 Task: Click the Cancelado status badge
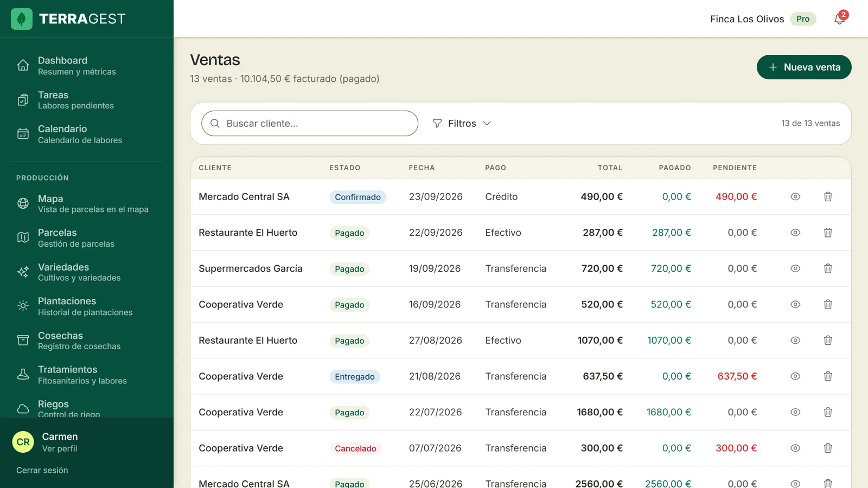tap(355, 448)
